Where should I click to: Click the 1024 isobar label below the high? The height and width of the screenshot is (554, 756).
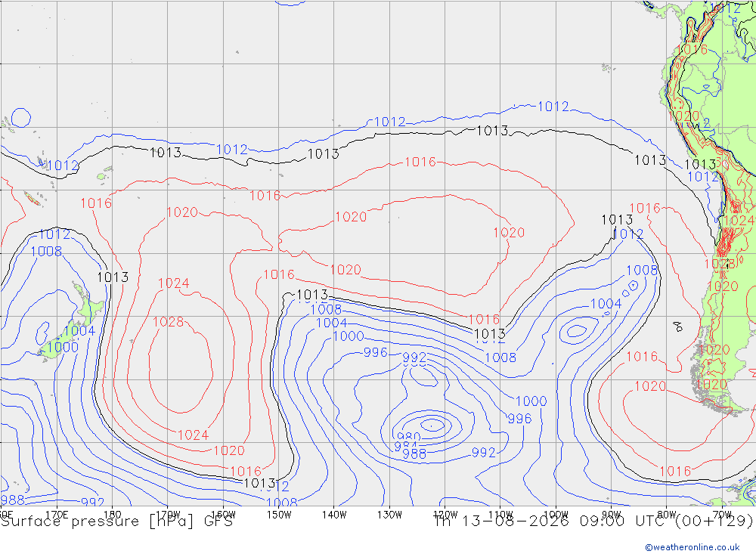tap(194, 435)
